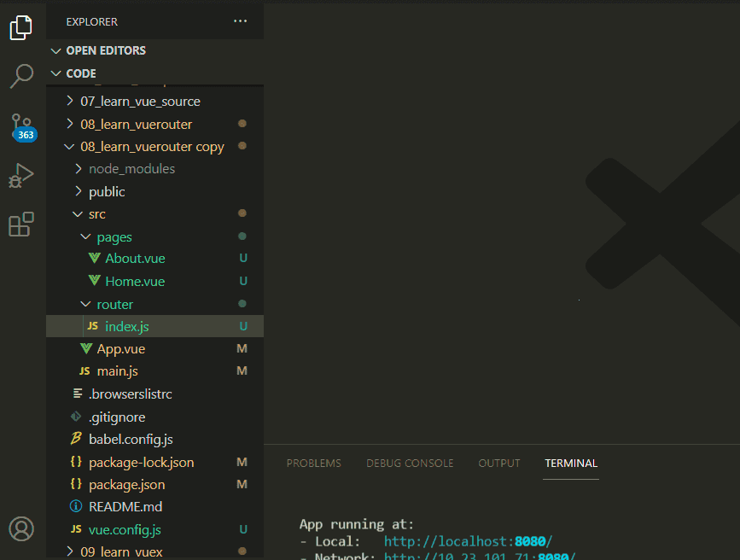Viewport: 740px width, 560px height.
Task: Open the main.js file
Action: pyautogui.click(x=118, y=371)
